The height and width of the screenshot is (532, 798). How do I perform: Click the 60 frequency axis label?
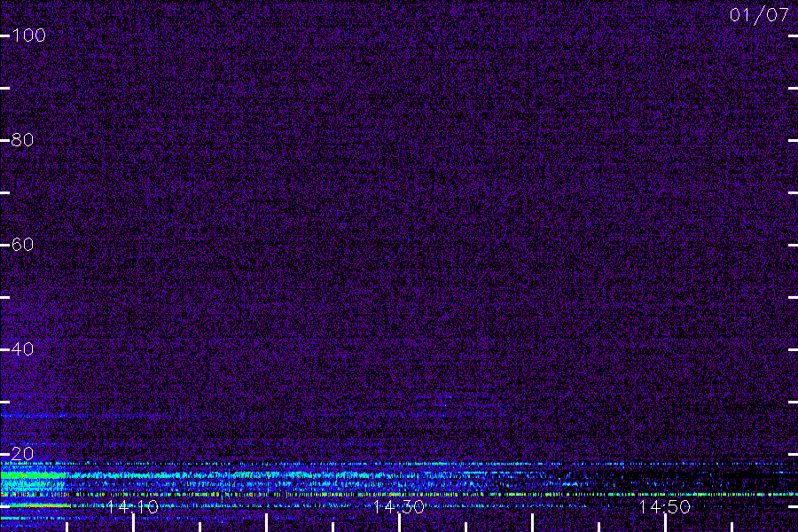[x=22, y=245]
